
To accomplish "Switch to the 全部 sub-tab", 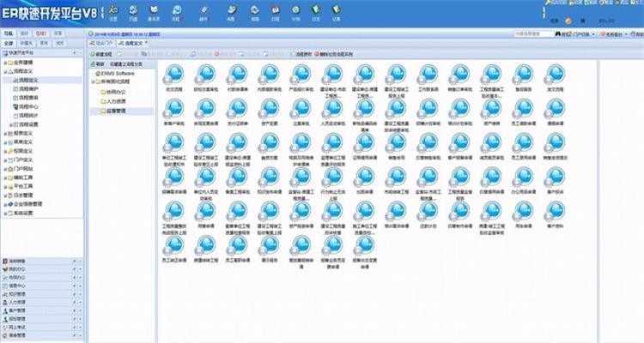I will (x=9, y=43).
